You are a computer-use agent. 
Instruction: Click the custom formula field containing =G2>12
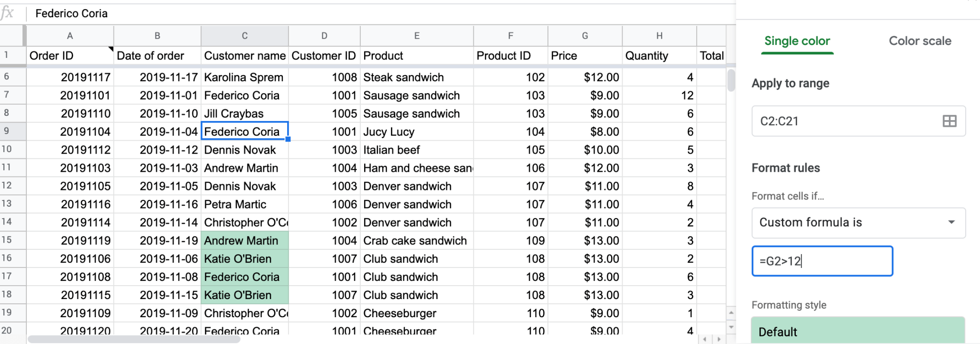(822, 261)
